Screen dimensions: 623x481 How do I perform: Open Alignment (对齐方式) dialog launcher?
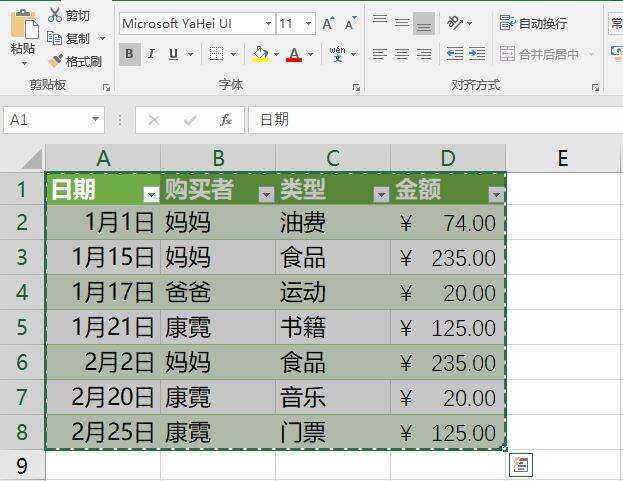pos(595,88)
